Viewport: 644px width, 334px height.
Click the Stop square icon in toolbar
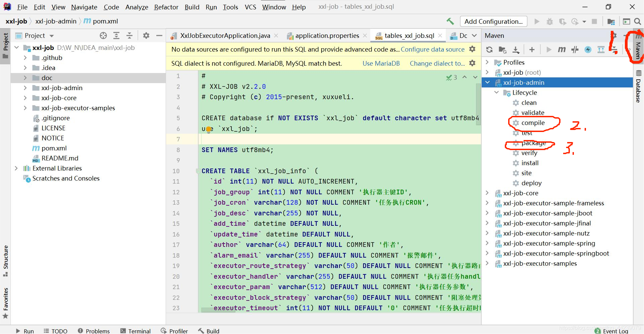(594, 21)
